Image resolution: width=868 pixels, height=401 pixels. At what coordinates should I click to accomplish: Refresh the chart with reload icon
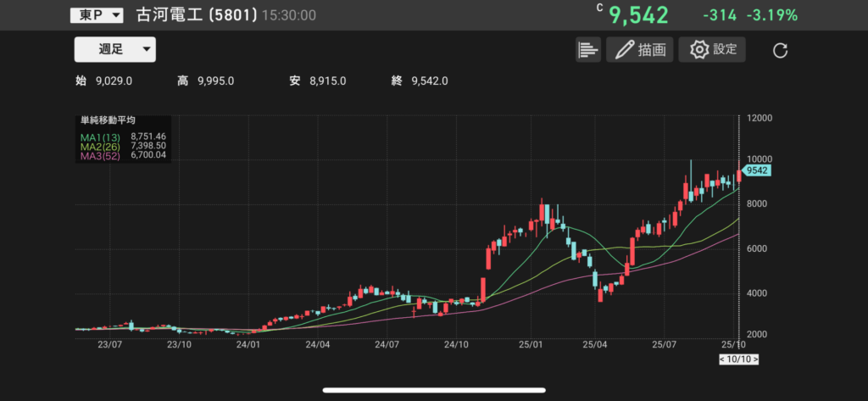(781, 51)
